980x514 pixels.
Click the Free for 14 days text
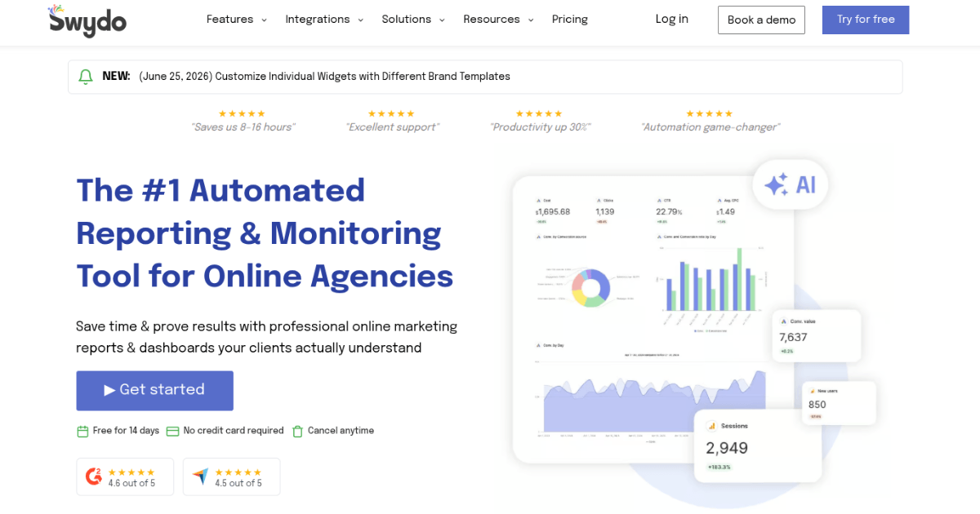pyautogui.click(x=126, y=431)
